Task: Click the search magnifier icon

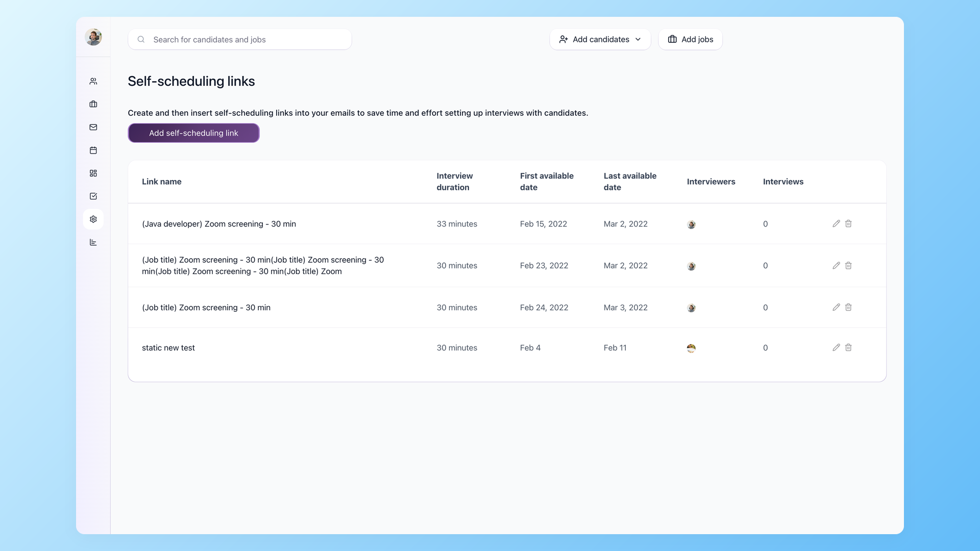Action: coord(141,39)
